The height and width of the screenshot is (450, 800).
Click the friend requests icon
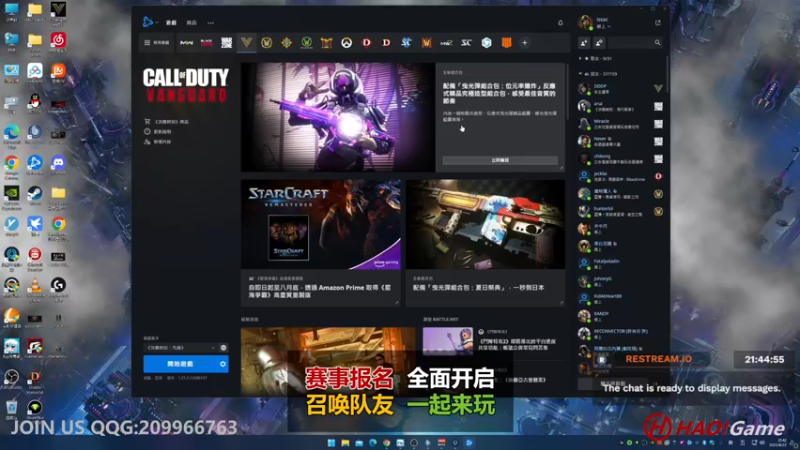599,43
